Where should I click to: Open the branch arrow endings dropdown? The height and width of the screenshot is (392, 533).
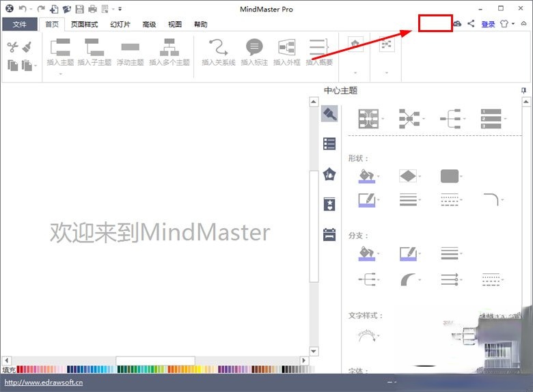451,279
